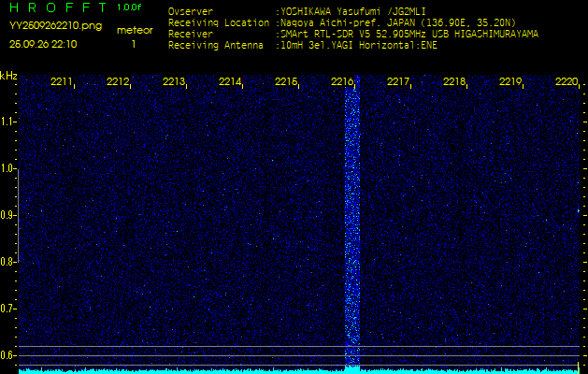Click the bright meteor echo burst column

point(352,222)
